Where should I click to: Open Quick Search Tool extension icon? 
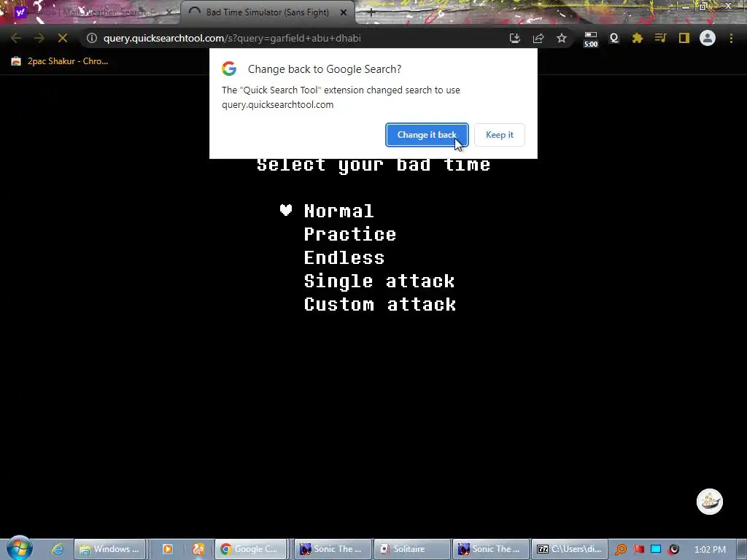coord(614,38)
